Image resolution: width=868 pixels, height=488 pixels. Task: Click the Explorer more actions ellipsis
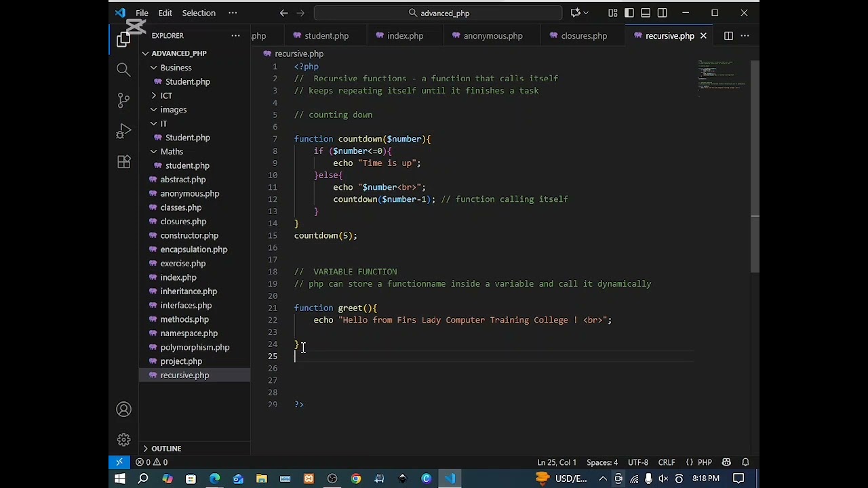coord(235,35)
